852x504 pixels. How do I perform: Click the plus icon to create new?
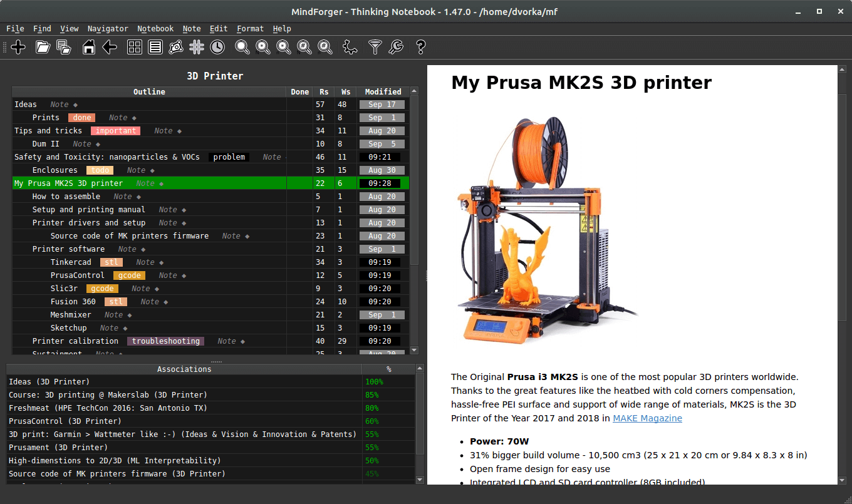18,47
